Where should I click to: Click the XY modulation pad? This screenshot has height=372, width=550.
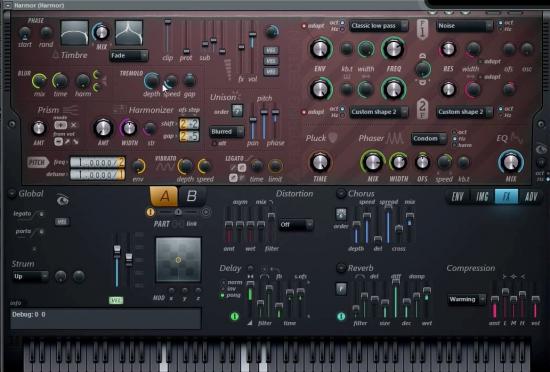coord(178,259)
